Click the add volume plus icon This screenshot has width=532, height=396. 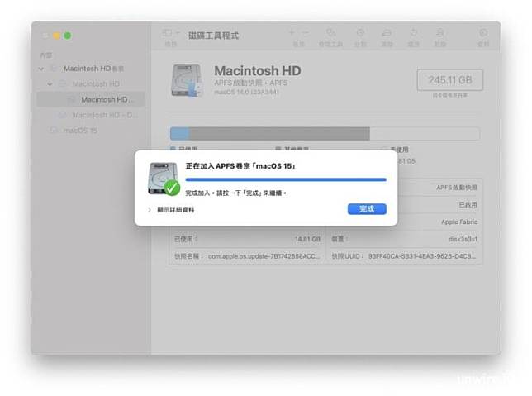[x=292, y=32]
